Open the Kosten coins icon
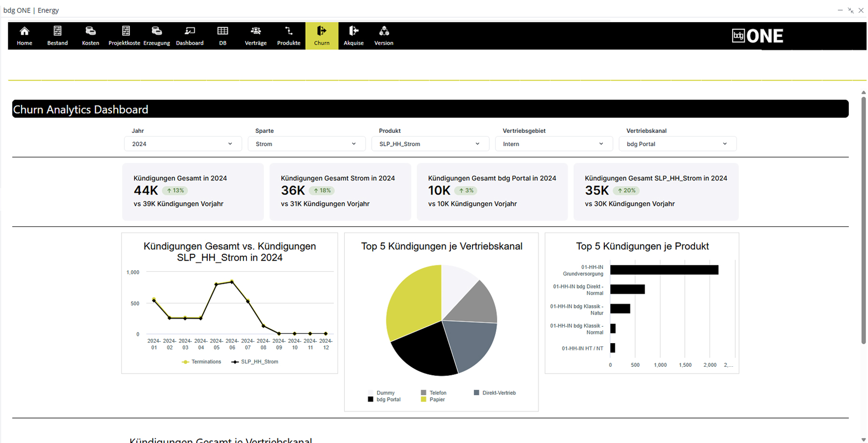 point(90,31)
